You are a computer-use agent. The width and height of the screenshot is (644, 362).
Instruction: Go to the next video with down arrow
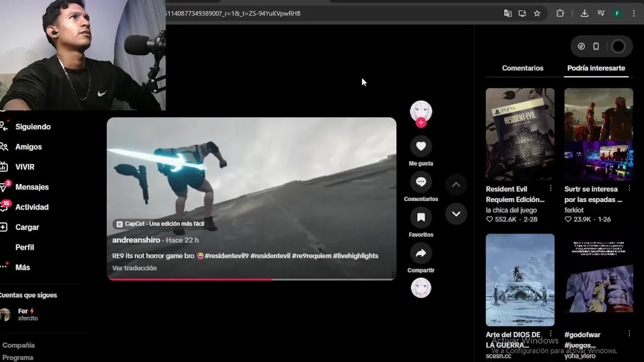point(456,214)
